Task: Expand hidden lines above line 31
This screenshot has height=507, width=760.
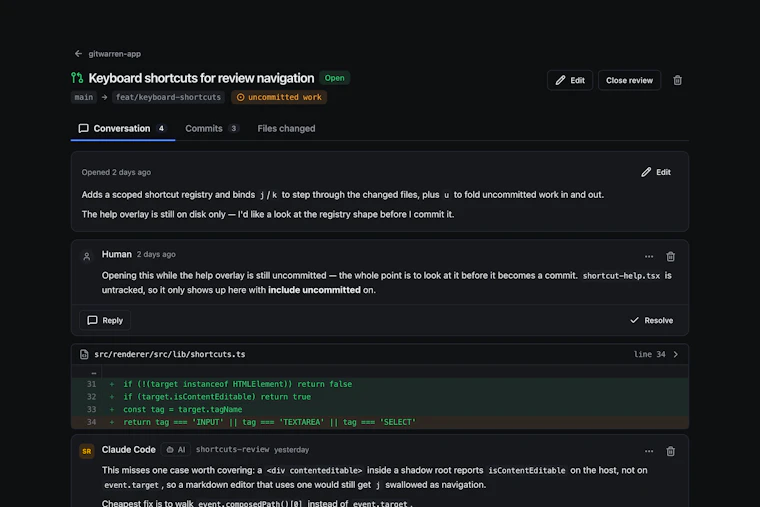Action: click(94, 373)
